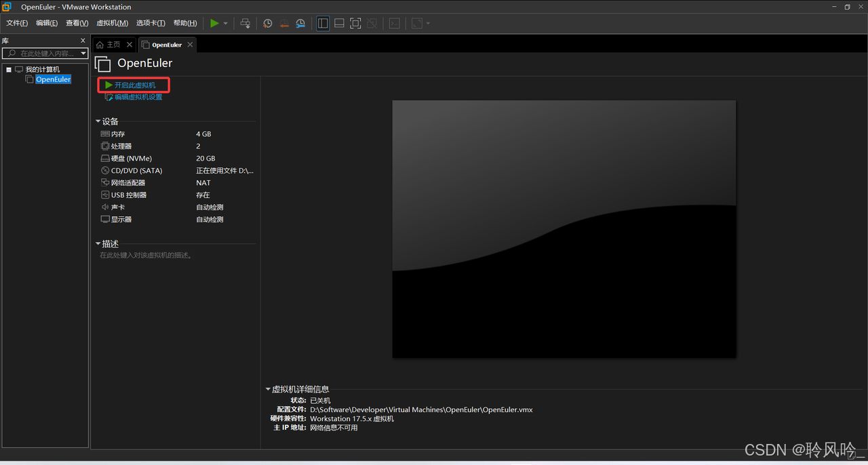Enter full screen mode icon
The width and height of the screenshot is (868, 465).
[355, 23]
